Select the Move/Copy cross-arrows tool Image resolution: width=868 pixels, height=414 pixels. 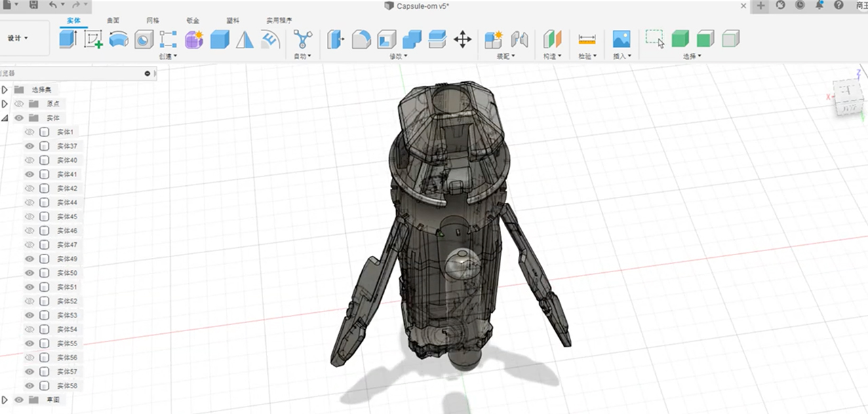462,39
